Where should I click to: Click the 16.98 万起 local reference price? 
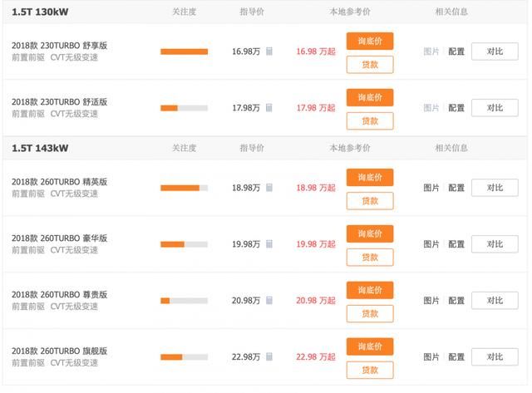click(x=316, y=52)
